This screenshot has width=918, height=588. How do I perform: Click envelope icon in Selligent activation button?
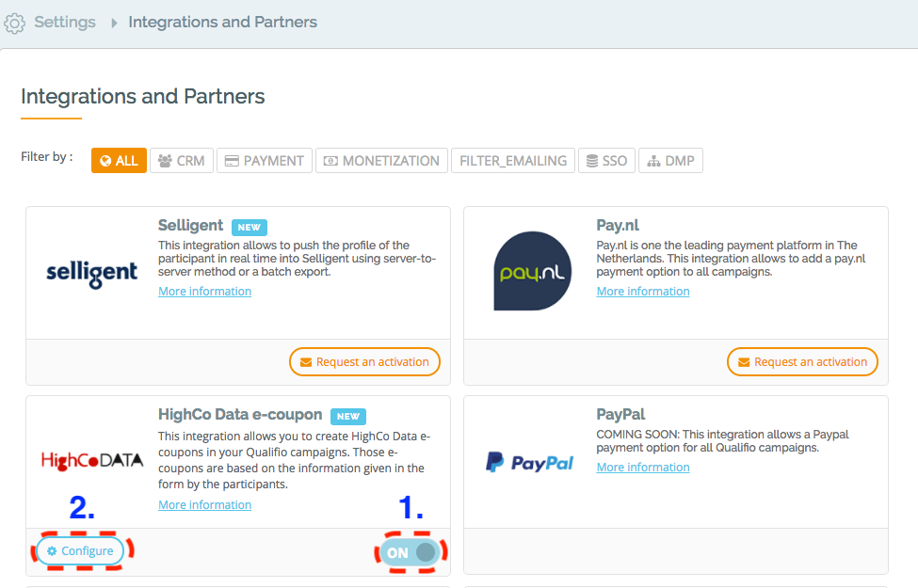point(305,362)
